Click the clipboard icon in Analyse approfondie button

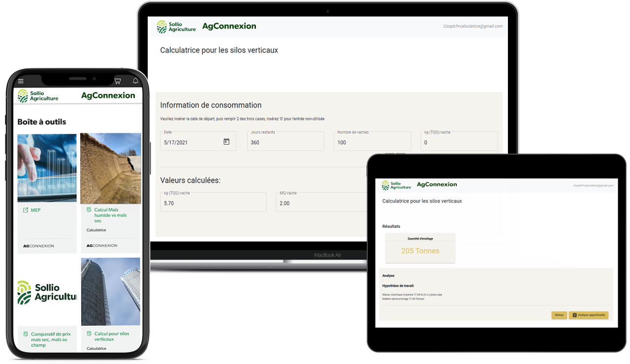(x=574, y=315)
